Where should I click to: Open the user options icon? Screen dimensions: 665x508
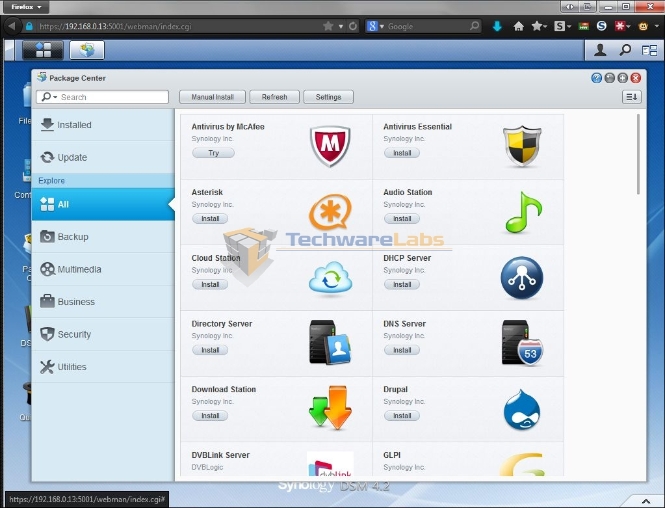(600, 50)
